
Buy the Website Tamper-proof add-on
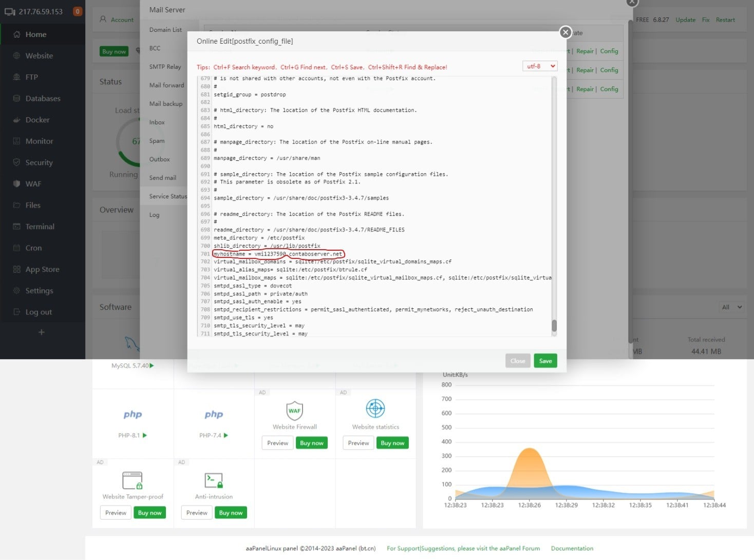150,513
